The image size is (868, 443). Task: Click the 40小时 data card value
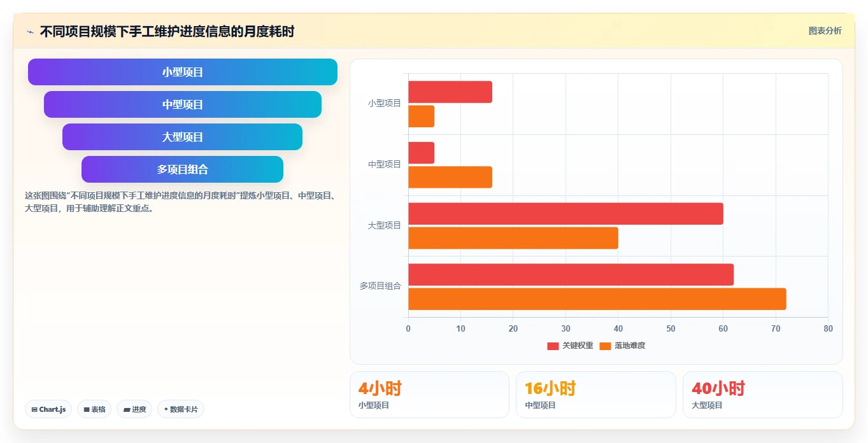(718, 388)
